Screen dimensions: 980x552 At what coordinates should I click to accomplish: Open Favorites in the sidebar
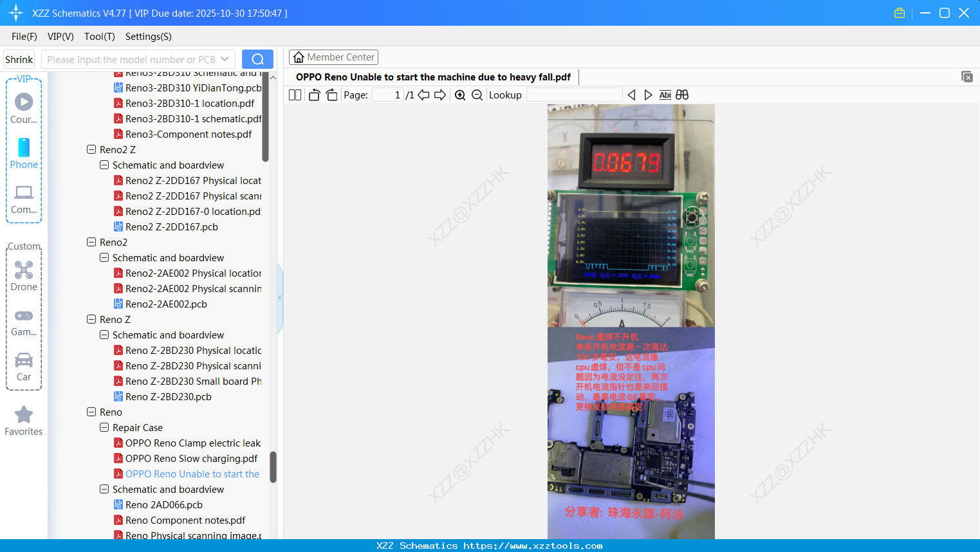24,421
